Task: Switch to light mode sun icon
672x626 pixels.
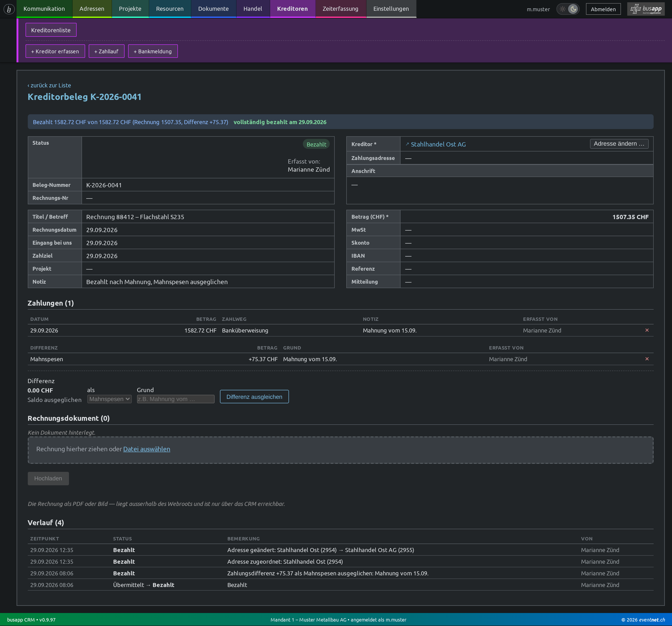Action: [562, 9]
